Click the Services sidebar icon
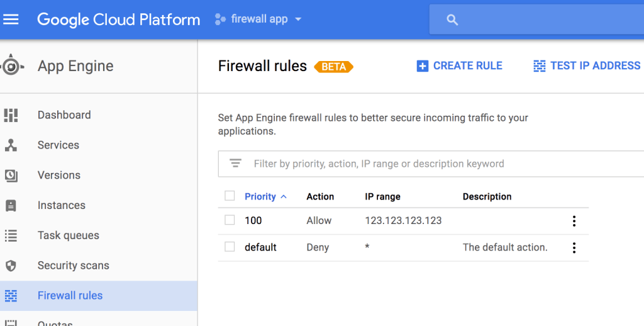Screen dimensions: 644x326 11,145
